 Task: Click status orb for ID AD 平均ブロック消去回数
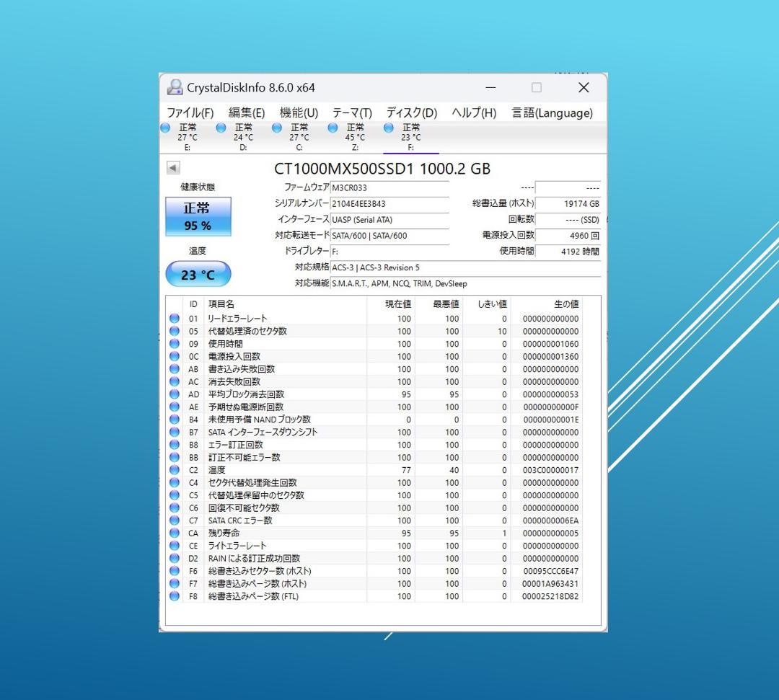pos(175,394)
